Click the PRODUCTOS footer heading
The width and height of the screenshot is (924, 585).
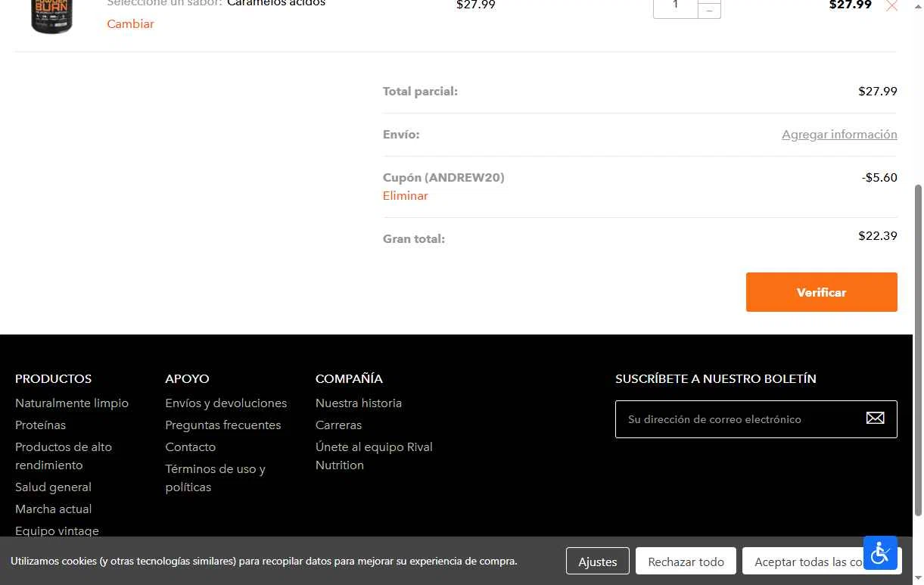click(x=53, y=379)
